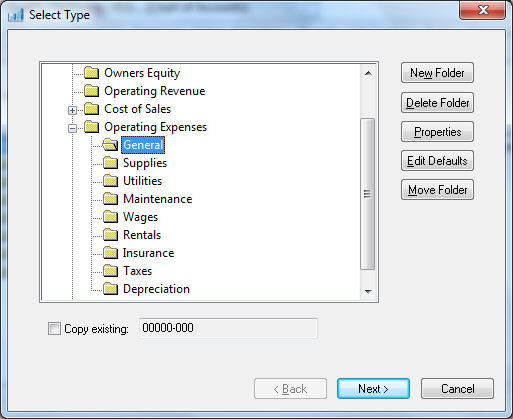513x419 pixels.
Task: Click the Next button
Action: (x=373, y=388)
